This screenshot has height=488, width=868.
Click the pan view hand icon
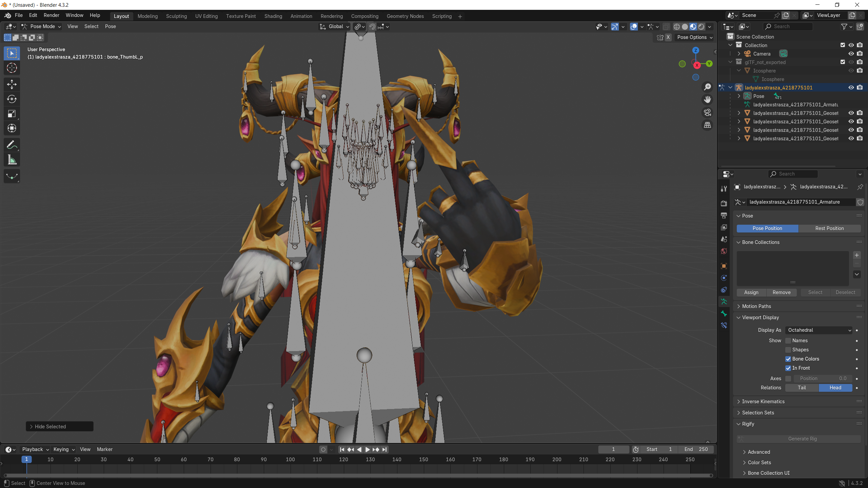pyautogui.click(x=707, y=100)
